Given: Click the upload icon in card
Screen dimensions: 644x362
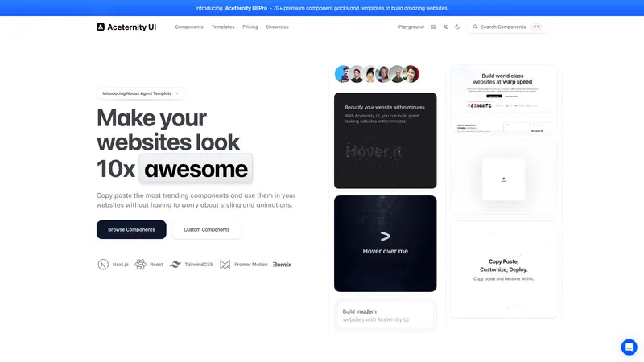Looking at the screenshot, I should click(504, 179).
